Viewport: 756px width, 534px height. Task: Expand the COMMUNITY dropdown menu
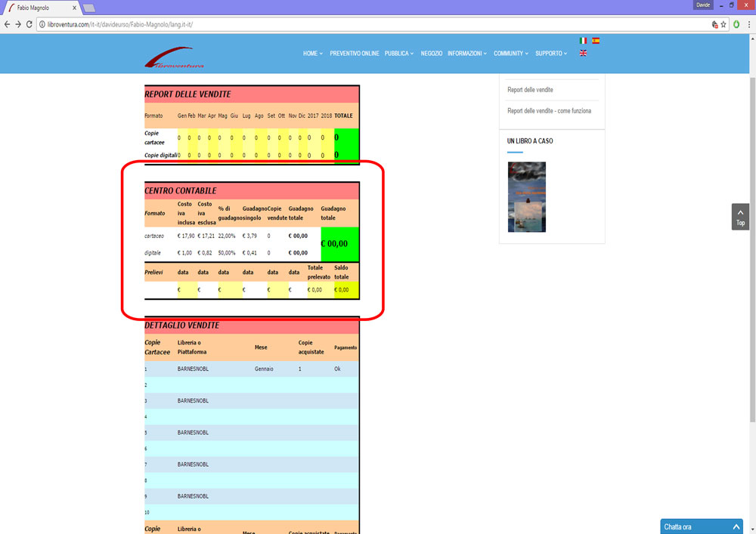(510, 54)
